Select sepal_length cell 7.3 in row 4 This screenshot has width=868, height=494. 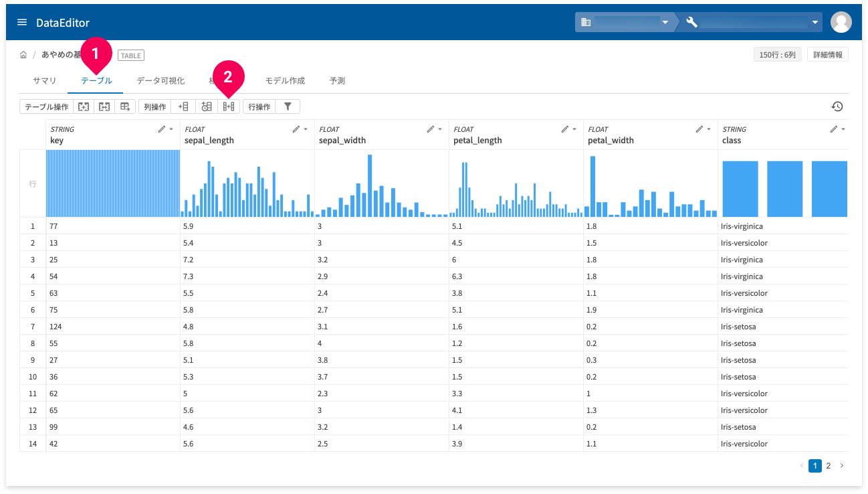coord(247,276)
